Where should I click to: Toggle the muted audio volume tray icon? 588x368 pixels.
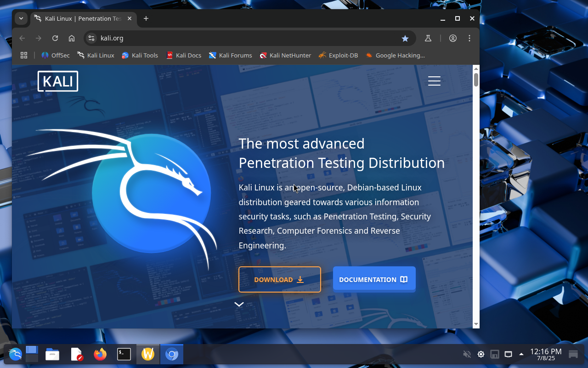click(467, 354)
